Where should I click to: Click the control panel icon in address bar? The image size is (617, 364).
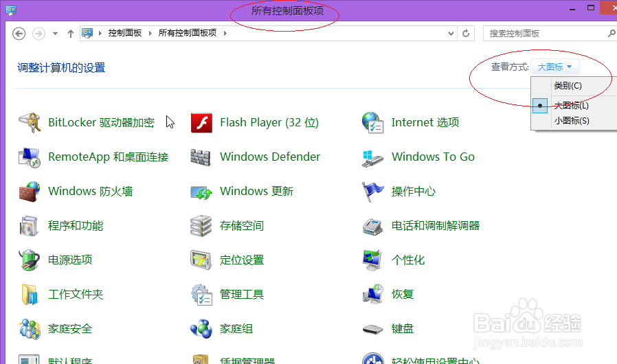coord(87,33)
